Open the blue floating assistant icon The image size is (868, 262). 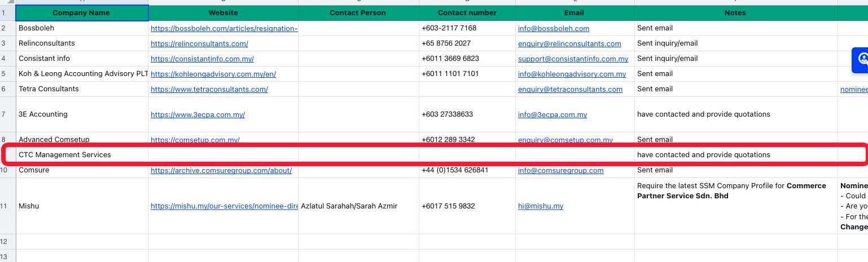(x=860, y=60)
